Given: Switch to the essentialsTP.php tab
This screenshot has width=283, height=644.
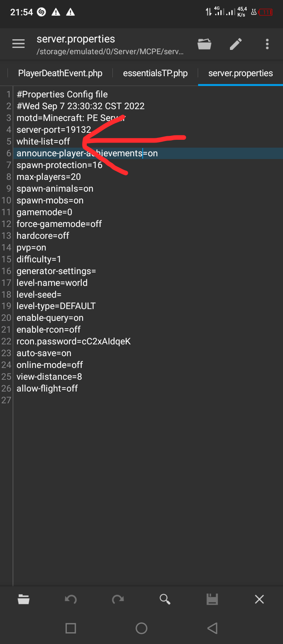Looking at the screenshot, I should [x=155, y=73].
